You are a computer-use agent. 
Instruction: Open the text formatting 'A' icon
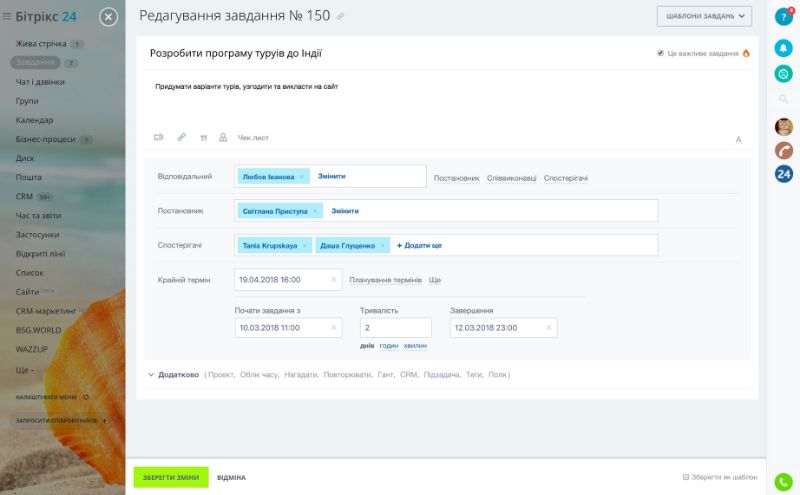(738, 139)
